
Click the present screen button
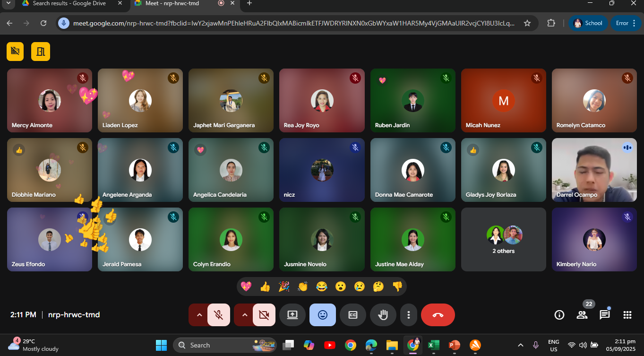click(x=292, y=315)
